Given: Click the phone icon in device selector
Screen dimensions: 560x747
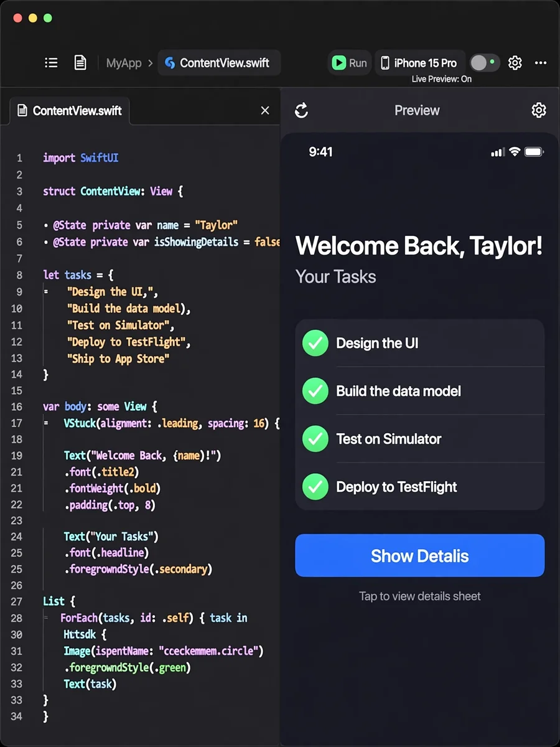Looking at the screenshot, I should (x=385, y=63).
